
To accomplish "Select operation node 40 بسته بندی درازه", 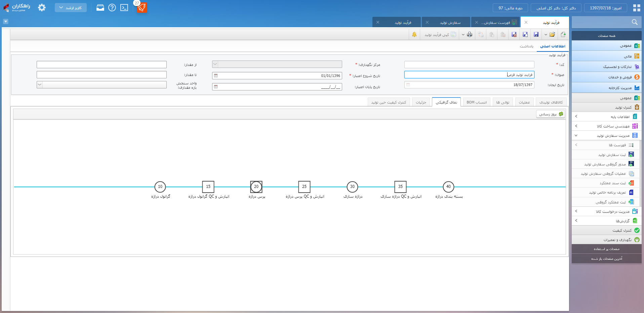I will click(x=448, y=187).
